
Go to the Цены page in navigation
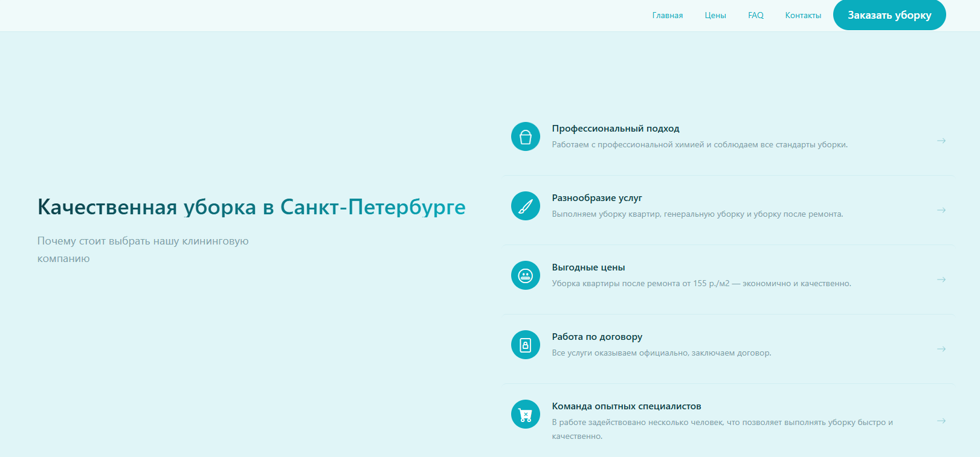pyautogui.click(x=715, y=16)
